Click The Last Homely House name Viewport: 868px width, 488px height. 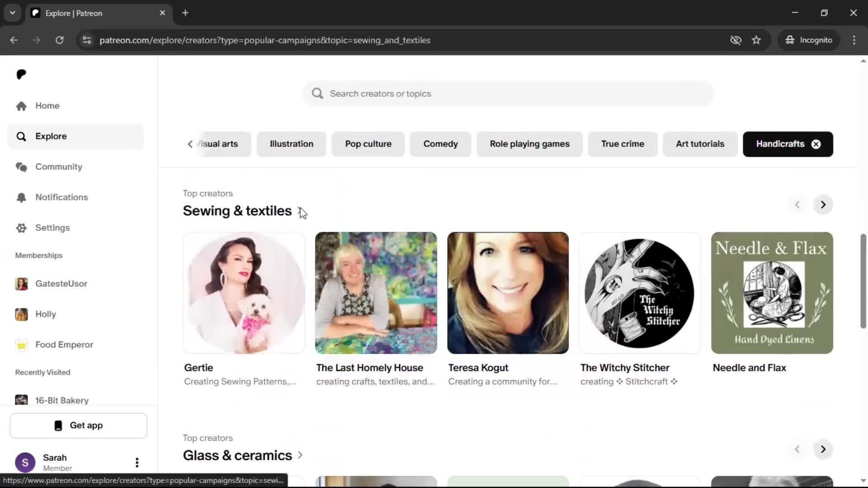pyautogui.click(x=369, y=368)
